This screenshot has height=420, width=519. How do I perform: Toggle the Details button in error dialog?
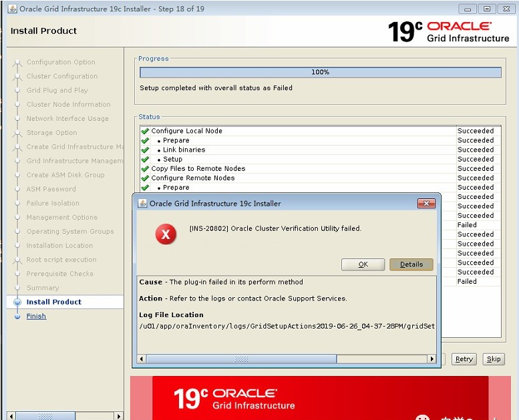pos(411,264)
